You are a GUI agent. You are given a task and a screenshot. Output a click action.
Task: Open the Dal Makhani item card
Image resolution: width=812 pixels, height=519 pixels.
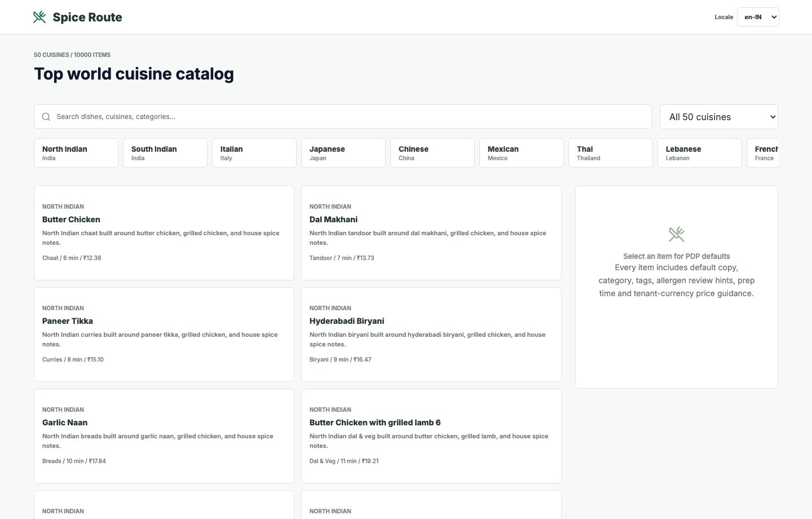[x=431, y=233]
